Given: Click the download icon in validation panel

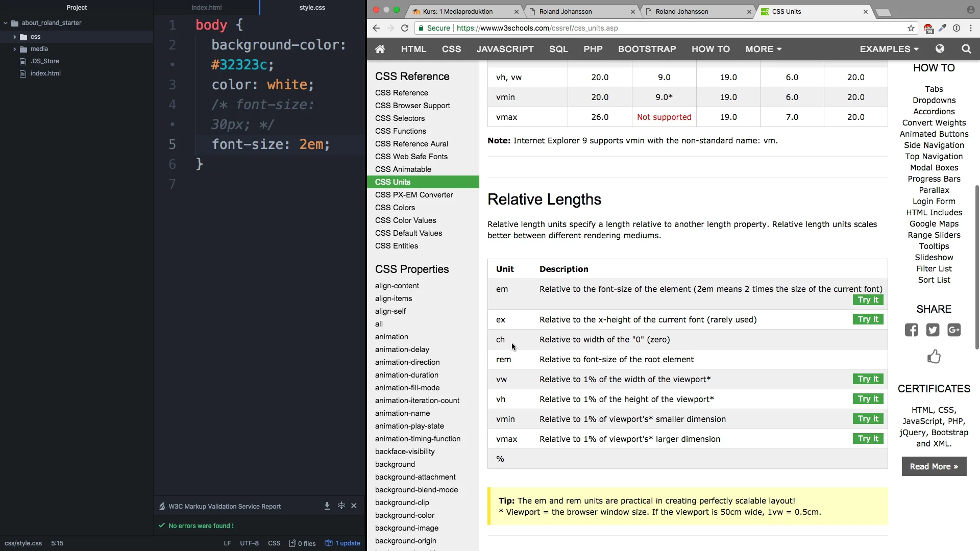Looking at the screenshot, I should [x=327, y=506].
